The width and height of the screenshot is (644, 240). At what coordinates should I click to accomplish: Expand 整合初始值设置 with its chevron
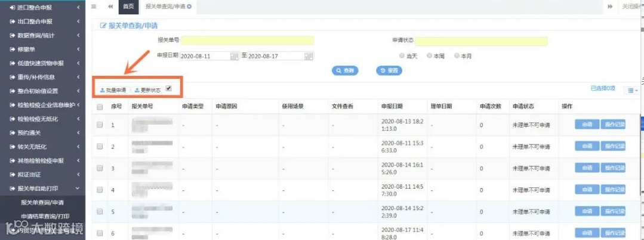(78, 91)
